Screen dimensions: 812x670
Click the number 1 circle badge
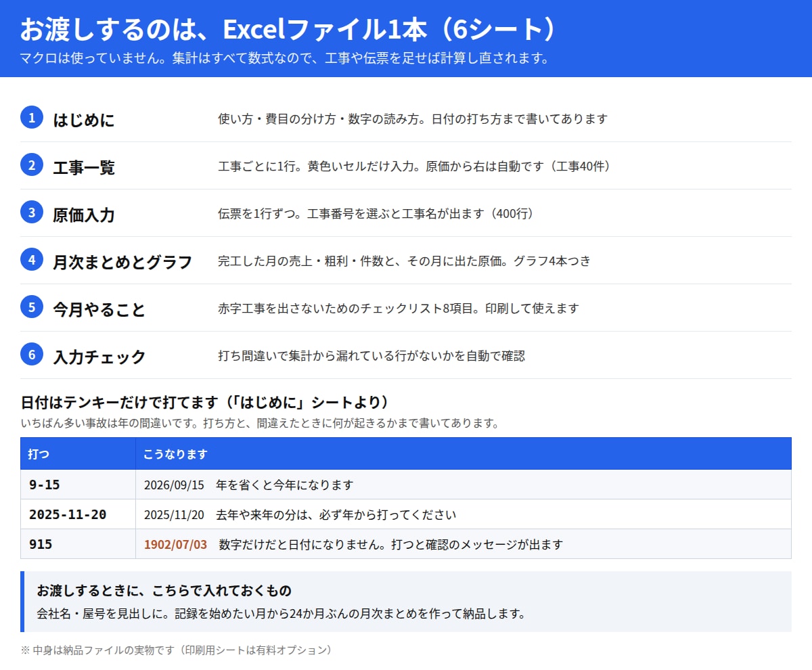pyautogui.click(x=32, y=117)
